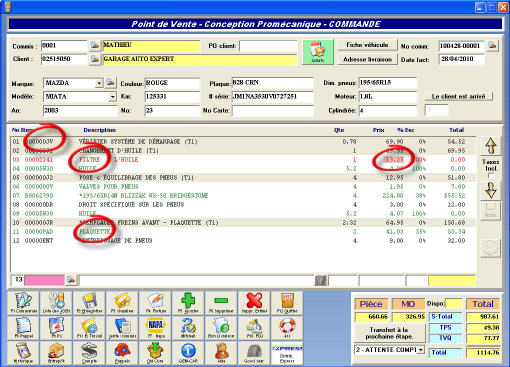Open the NAPA catalog button
510x367 pixels.
(x=155, y=328)
